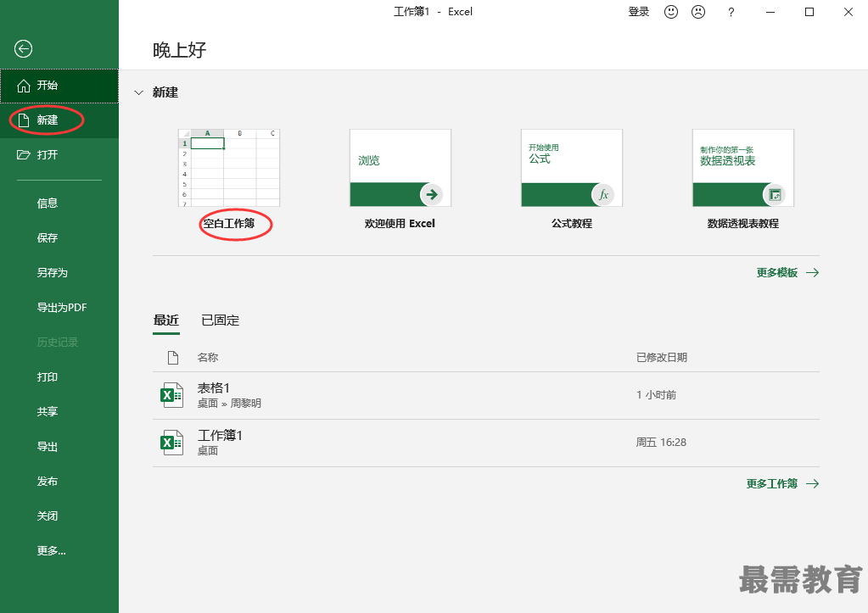Open help with the question mark icon

pyautogui.click(x=731, y=12)
